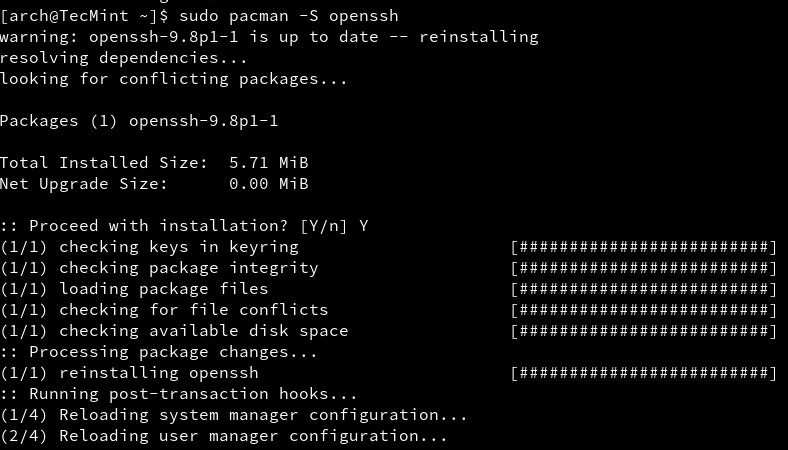Click '(1/4) Reloading system manager configuration' line
The image size is (788, 450).
pos(234,415)
